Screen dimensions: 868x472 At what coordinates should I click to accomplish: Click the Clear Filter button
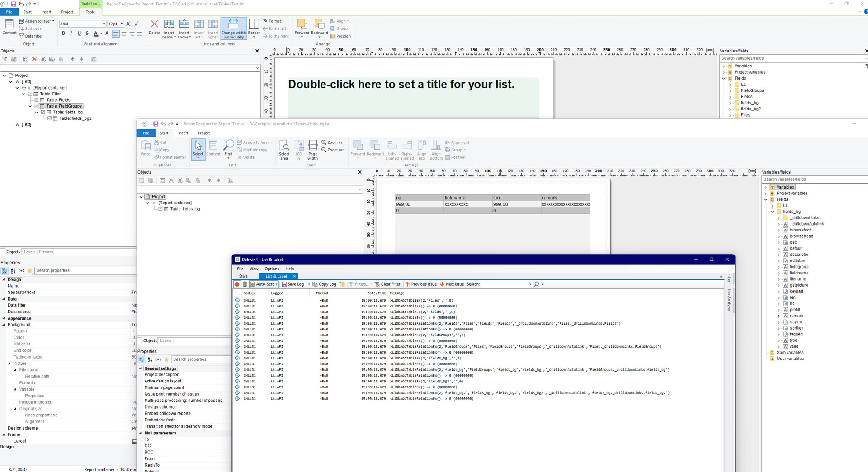pyautogui.click(x=387, y=284)
